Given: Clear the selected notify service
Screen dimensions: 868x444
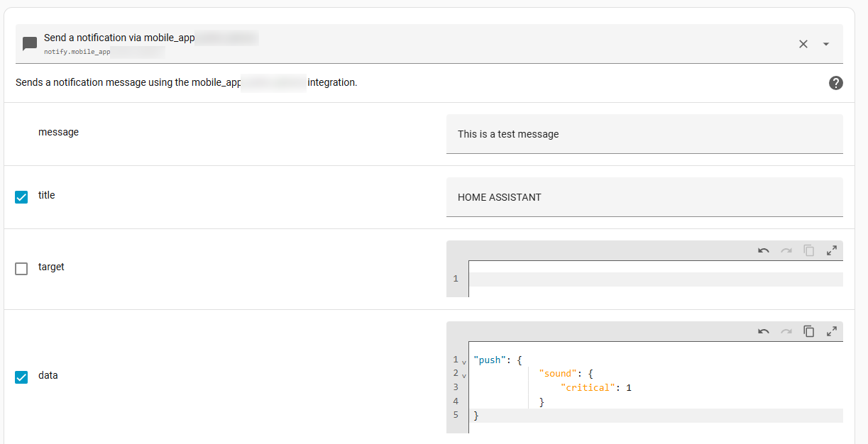Looking at the screenshot, I should (803, 44).
